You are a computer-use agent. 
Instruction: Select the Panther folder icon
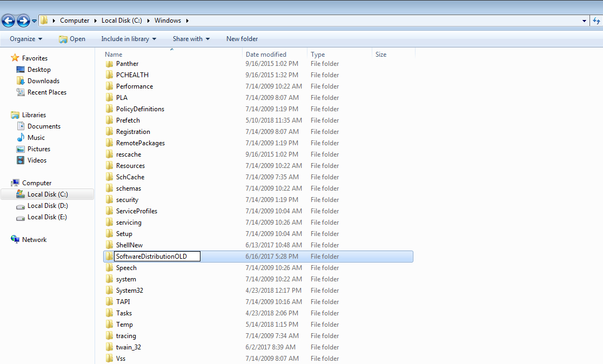pos(109,64)
